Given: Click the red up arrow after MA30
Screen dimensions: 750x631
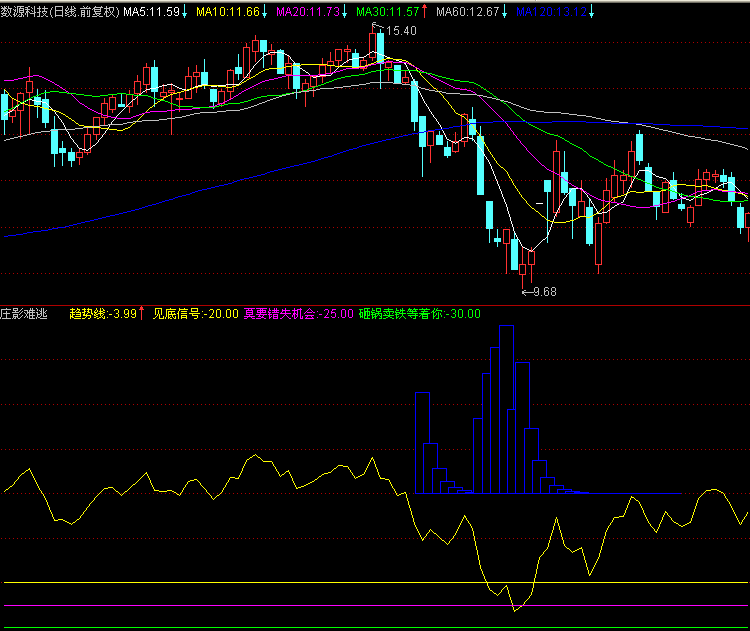Looking at the screenshot, I should 424,12.
